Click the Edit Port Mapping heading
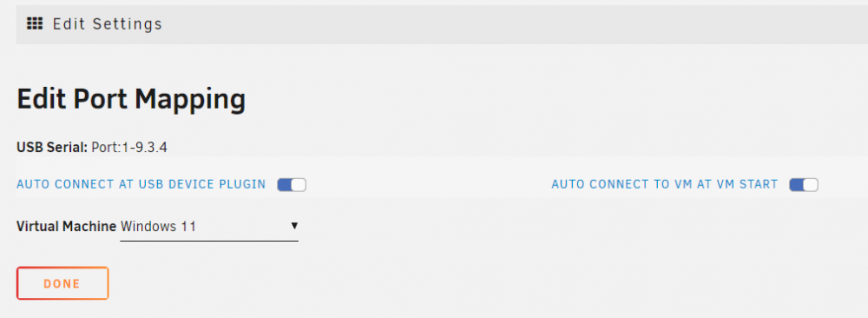Screen dimensions: 868x318 (131, 100)
